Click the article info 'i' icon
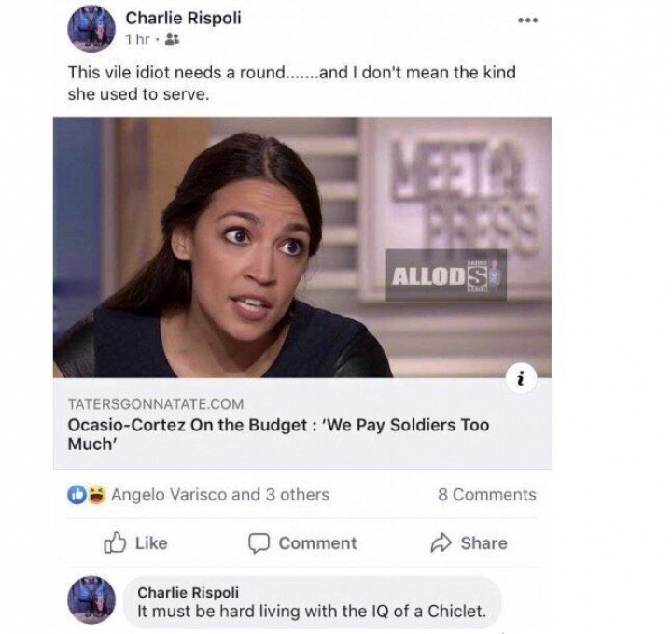672x634 pixels. (521, 379)
